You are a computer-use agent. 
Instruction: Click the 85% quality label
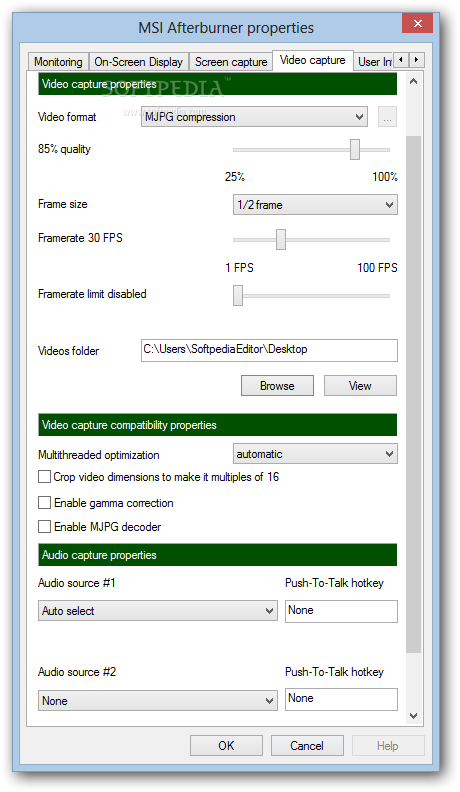(64, 149)
